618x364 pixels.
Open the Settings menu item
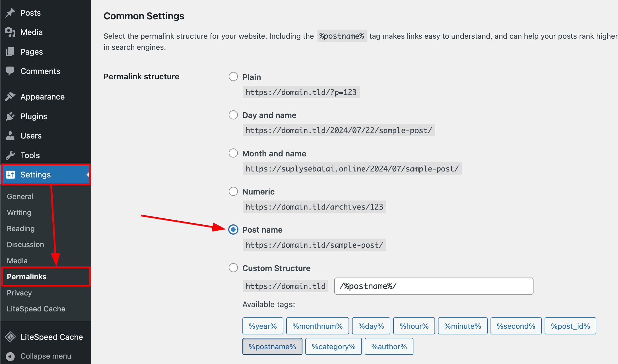pos(36,175)
